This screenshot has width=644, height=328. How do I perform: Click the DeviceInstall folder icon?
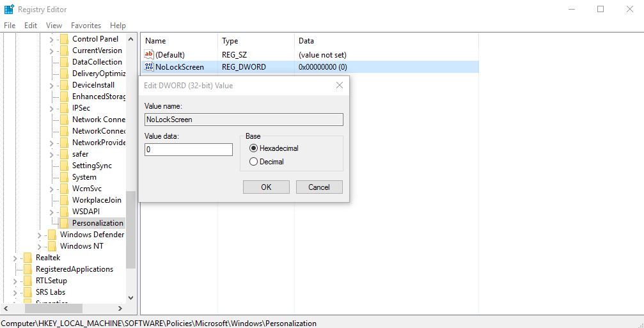(x=64, y=85)
